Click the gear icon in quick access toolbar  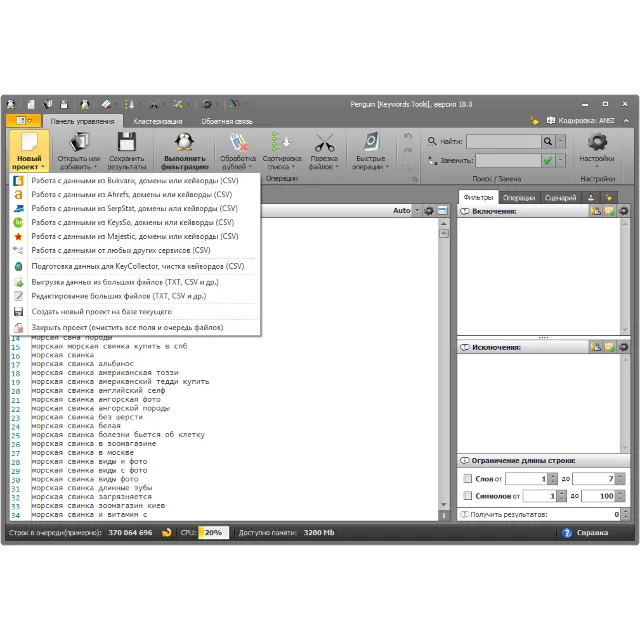click(207, 104)
